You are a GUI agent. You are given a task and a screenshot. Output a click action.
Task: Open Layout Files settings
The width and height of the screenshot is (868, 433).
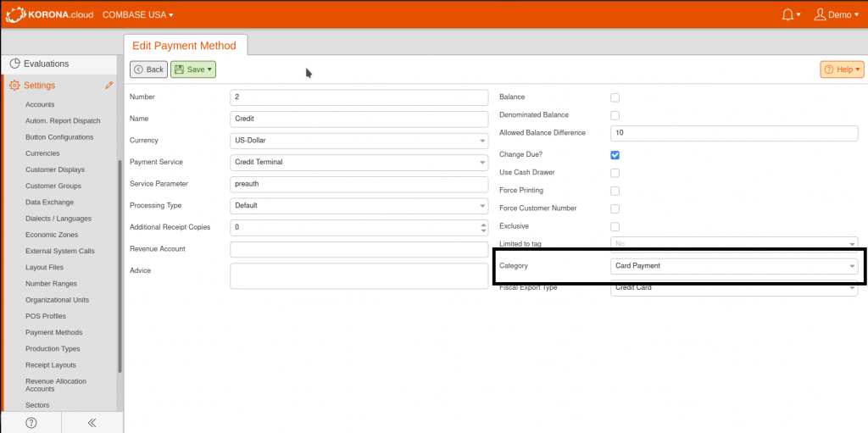pyautogui.click(x=44, y=267)
